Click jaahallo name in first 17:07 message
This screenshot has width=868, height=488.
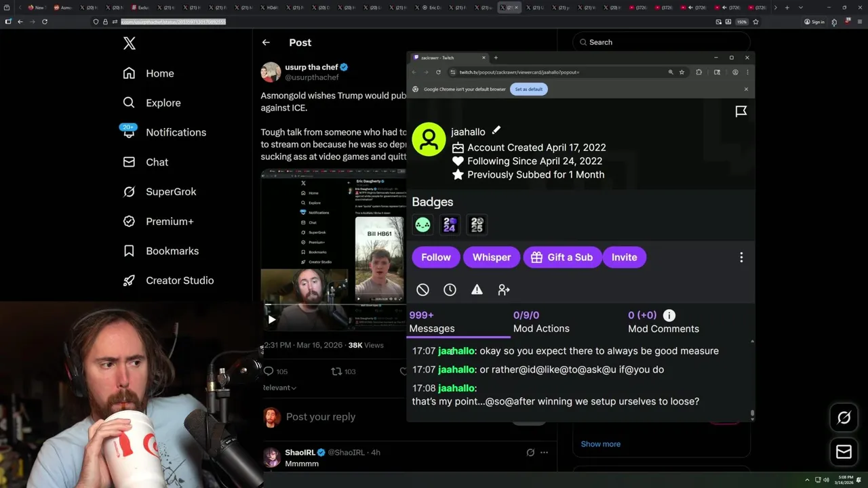[x=456, y=351]
